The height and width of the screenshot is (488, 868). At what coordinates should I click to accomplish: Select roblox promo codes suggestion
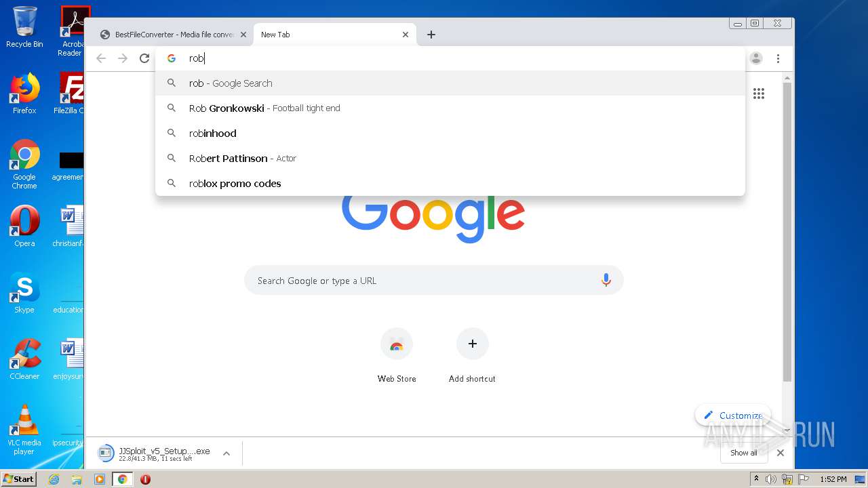[450, 184]
